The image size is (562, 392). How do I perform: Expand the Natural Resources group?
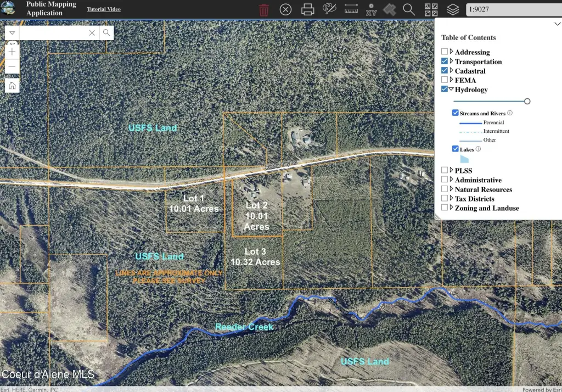(x=451, y=189)
